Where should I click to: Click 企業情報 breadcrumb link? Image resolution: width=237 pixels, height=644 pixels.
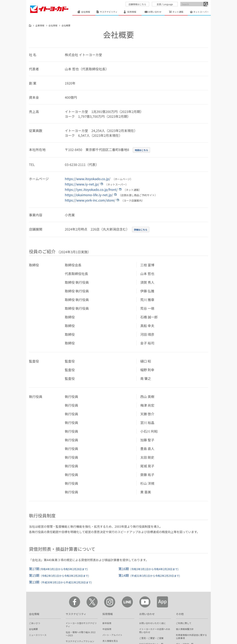40,25
